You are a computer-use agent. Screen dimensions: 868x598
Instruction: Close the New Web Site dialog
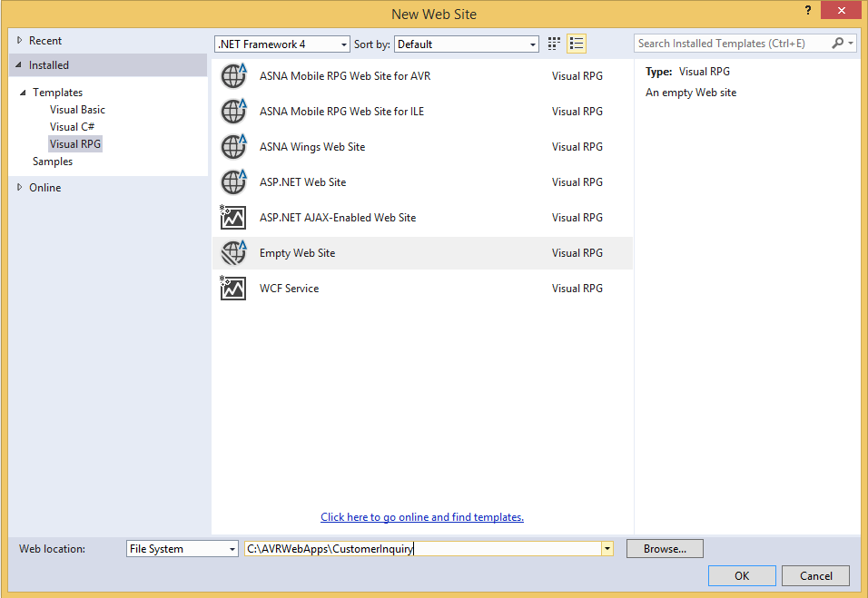coord(841,11)
